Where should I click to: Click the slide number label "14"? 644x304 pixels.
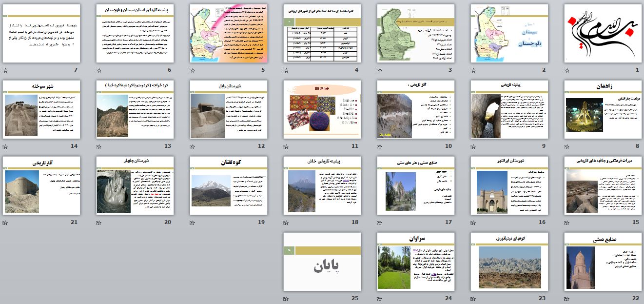click(x=74, y=146)
